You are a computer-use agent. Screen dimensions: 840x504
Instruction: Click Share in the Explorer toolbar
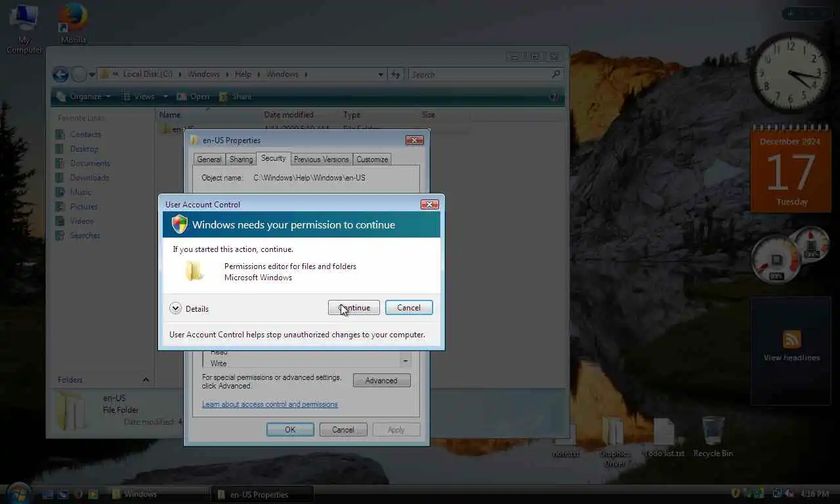click(x=236, y=96)
